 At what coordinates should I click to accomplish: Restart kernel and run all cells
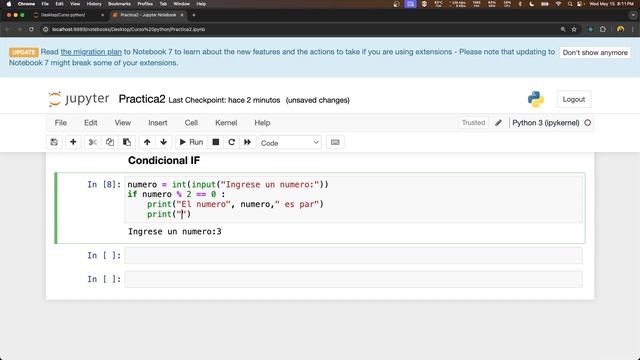[x=247, y=142]
